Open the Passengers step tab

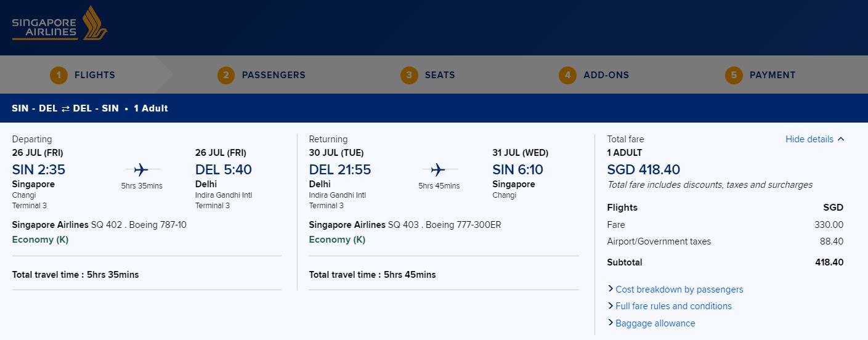coord(274,75)
